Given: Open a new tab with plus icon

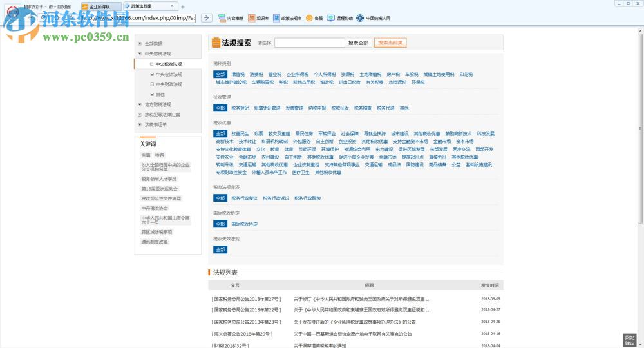Looking at the screenshot, I should pos(183,6).
